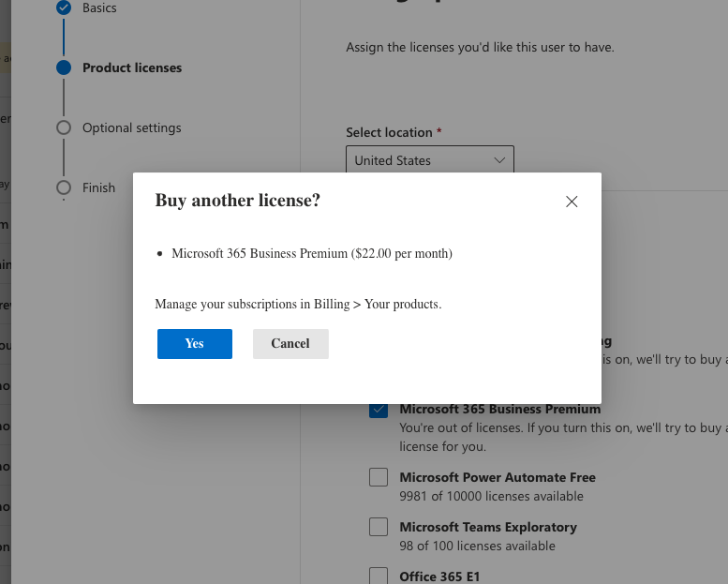Image resolution: width=728 pixels, height=584 pixels.
Task: Click the 'You're out of licenses' message
Action: point(564,437)
